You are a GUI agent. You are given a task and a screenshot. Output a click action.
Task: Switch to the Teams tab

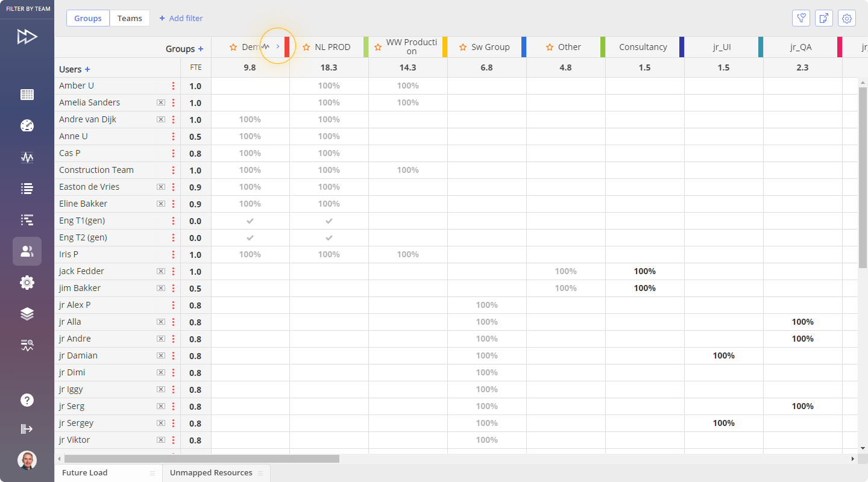[130, 18]
